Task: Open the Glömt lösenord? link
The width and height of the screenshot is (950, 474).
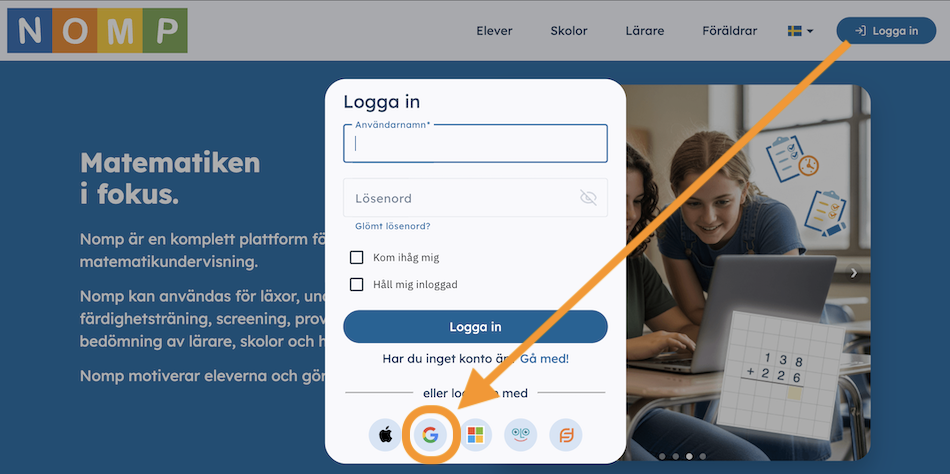Action: coord(393,226)
